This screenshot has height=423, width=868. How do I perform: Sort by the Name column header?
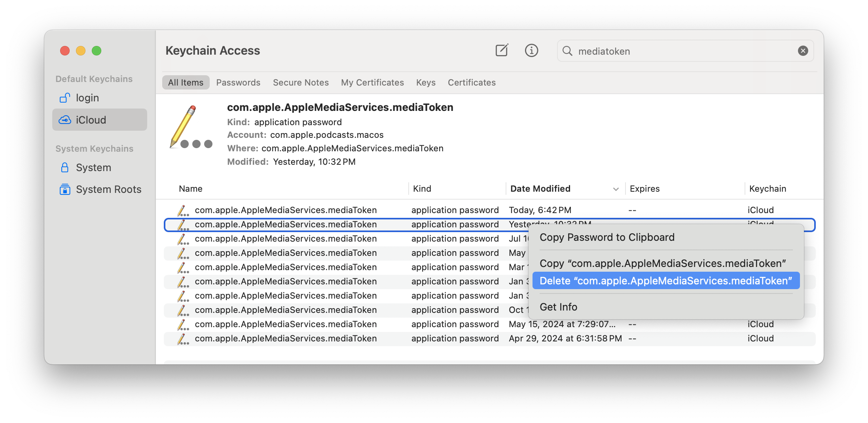190,189
